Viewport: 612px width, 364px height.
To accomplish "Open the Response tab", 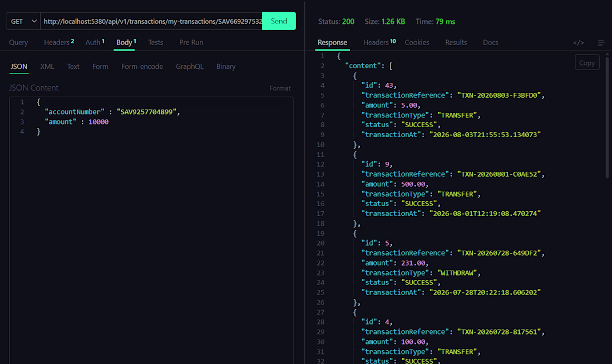I will coord(332,42).
